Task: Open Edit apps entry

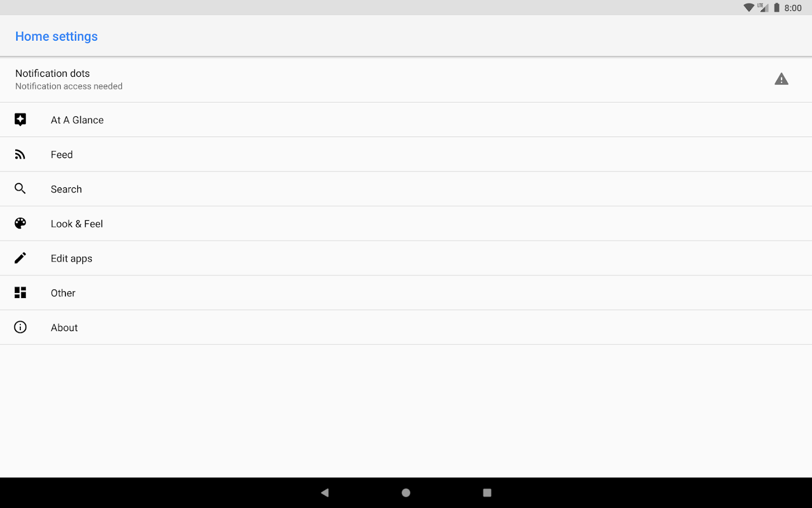Action: pos(406,259)
